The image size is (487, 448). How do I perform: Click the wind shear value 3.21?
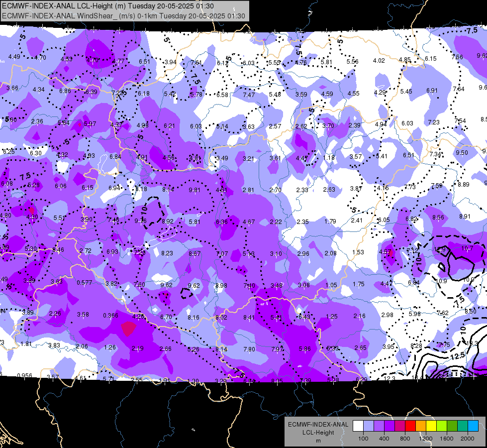[248, 159]
